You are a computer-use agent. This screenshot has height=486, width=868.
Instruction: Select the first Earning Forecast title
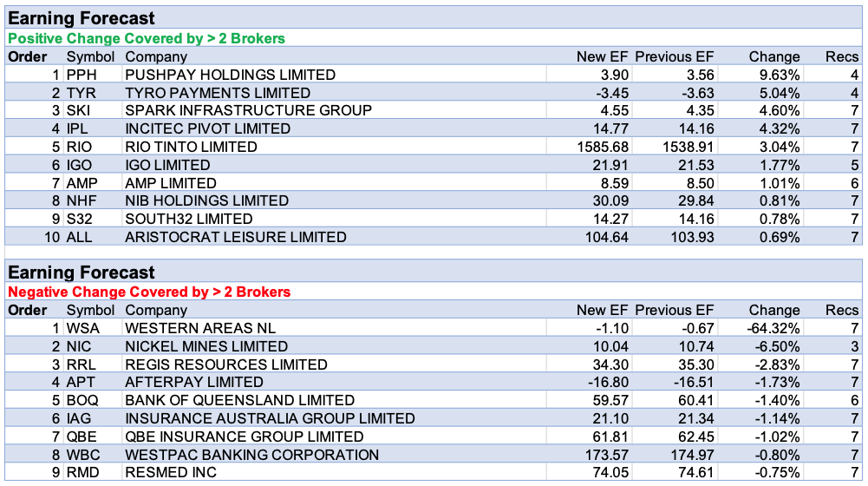click(x=82, y=18)
